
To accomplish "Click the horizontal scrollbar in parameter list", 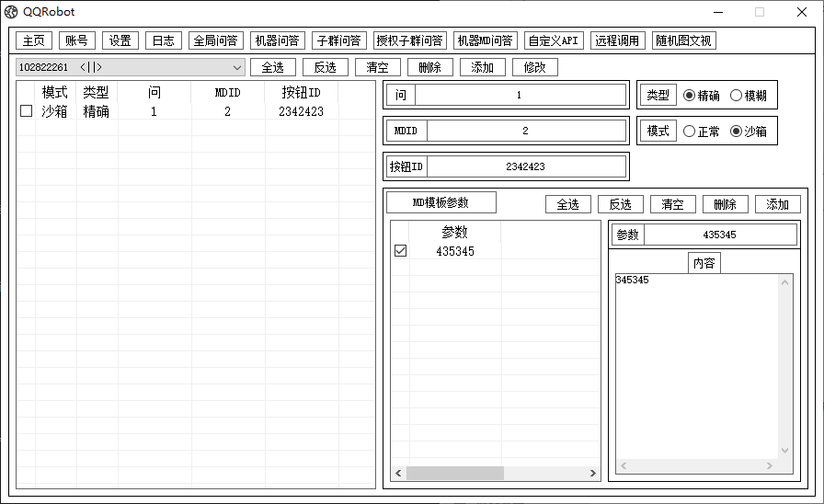I will 455,473.
